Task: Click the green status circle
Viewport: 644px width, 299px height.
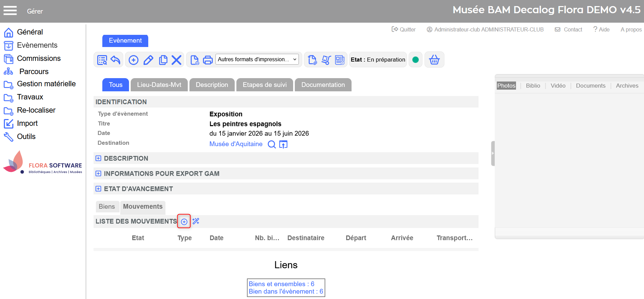Action: 415,60
